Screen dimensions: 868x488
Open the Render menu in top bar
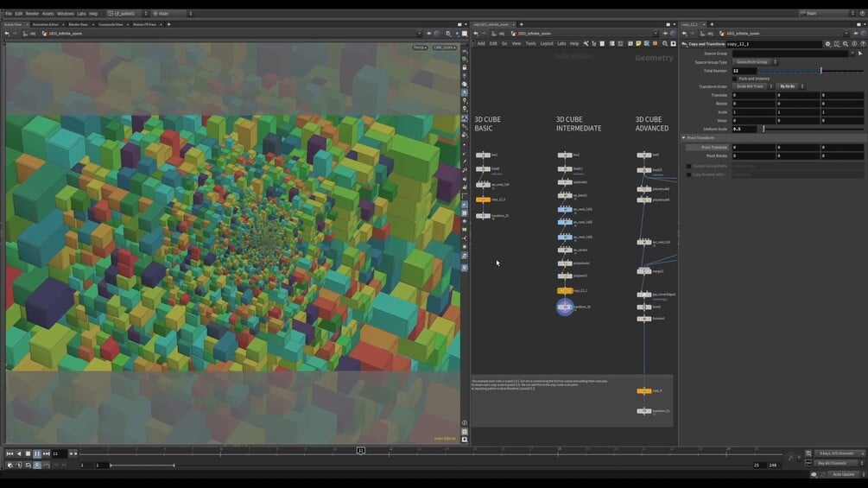click(32, 13)
